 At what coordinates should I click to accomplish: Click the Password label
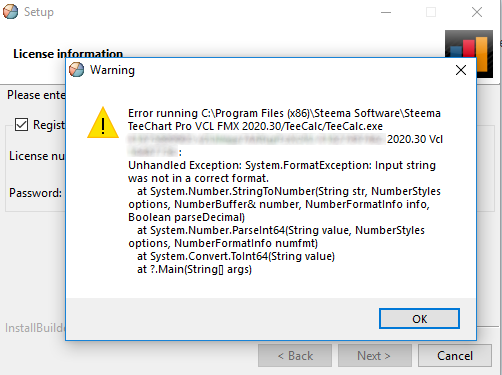click(x=35, y=193)
